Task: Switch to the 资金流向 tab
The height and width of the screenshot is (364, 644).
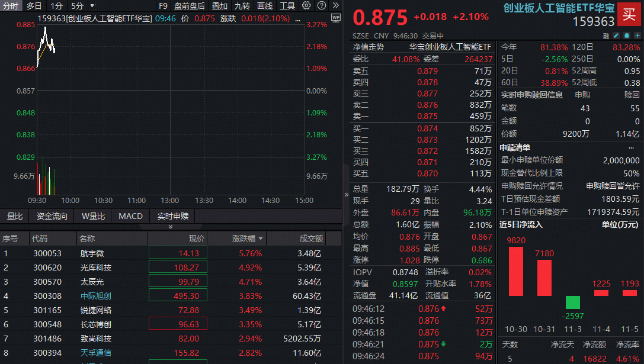Action: (51, 216)
